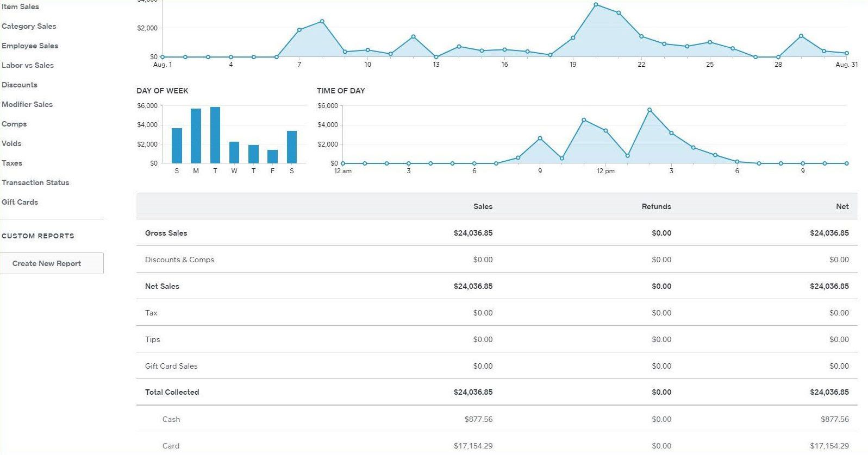
Task: Select the Gross Sales table row label
Action: coord(166,233)
